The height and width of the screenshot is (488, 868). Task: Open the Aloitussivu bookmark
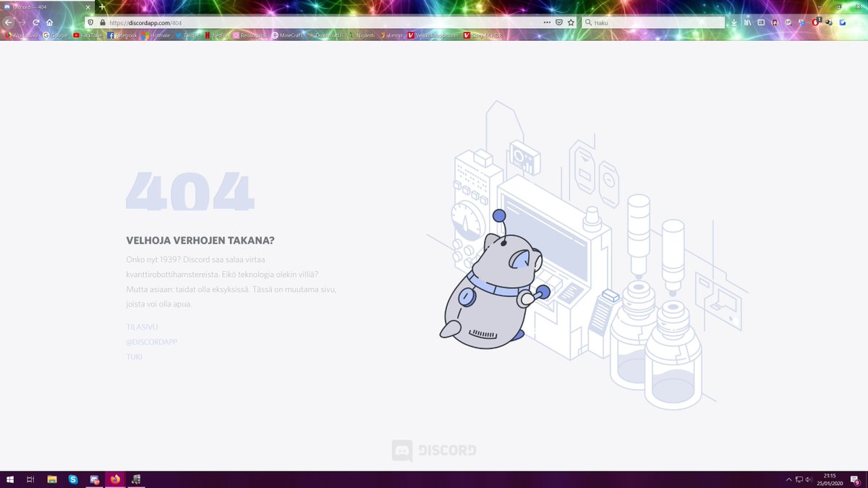click(x=20, y=35)
